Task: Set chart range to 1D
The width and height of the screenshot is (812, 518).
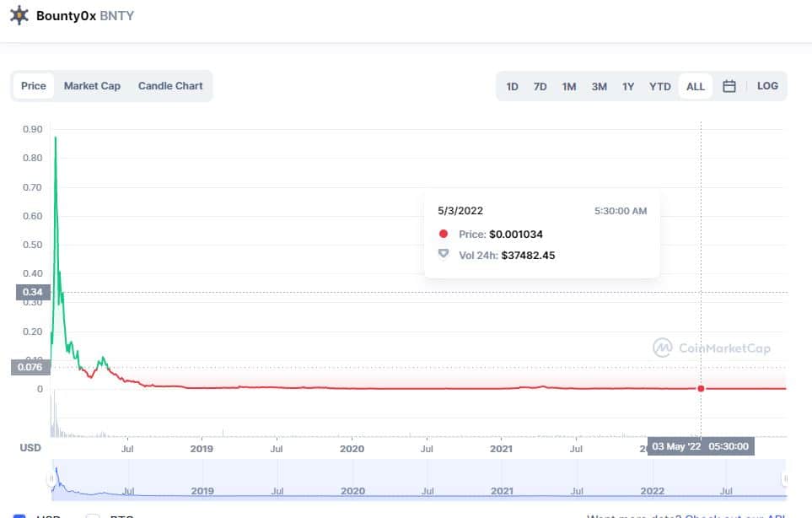Action: [512, 87]
